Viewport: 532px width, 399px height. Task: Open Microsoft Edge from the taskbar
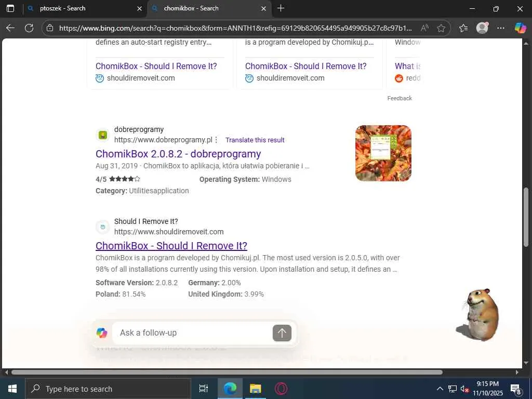pos(230,389)
